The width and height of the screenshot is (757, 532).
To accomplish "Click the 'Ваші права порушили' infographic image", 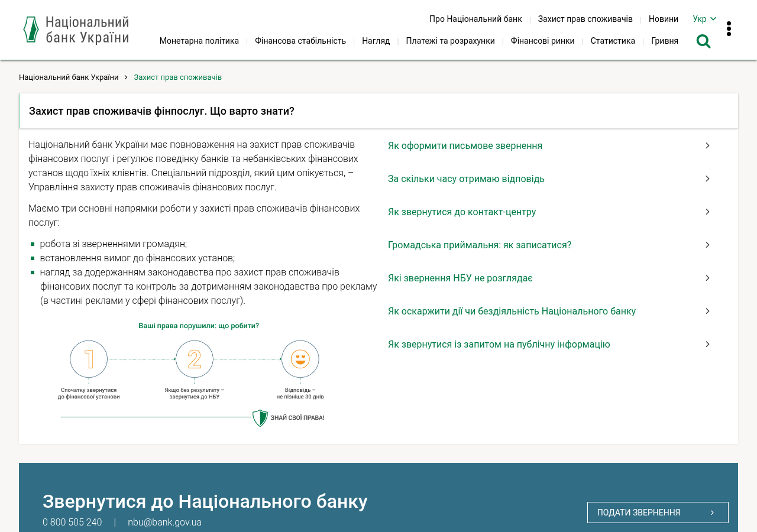I will tap(192, 374).
